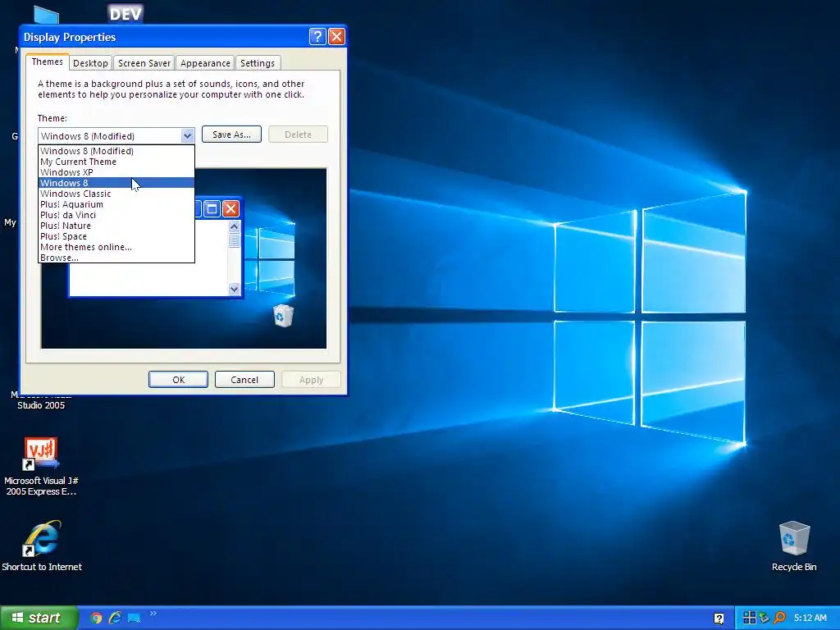Select Windows Classic theme option
The image size is (840, 630).
(116, 194)
